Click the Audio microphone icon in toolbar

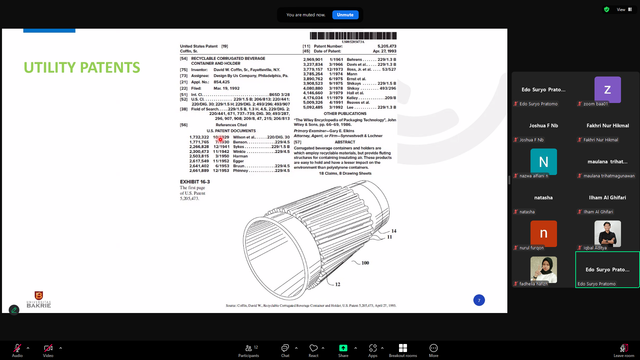click(17, 348)
